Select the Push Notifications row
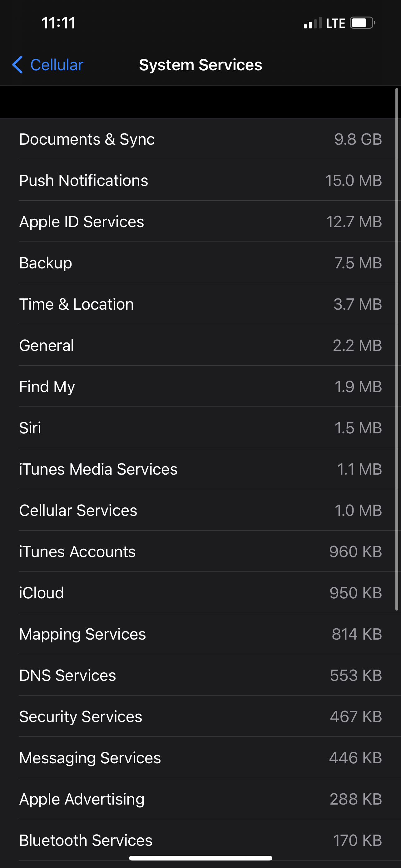This screenshot has width=401, height=868. [200, 180]
